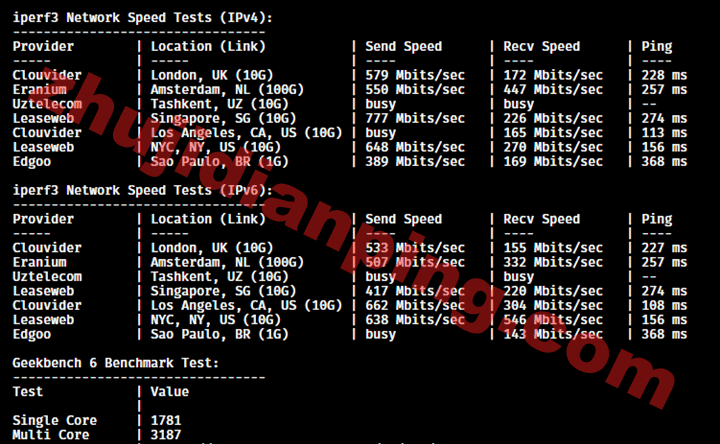Select the "113 ms" ping value
The width and height of the screenshot is (720, 444).
pyautogui.click(x=664, y=133)
